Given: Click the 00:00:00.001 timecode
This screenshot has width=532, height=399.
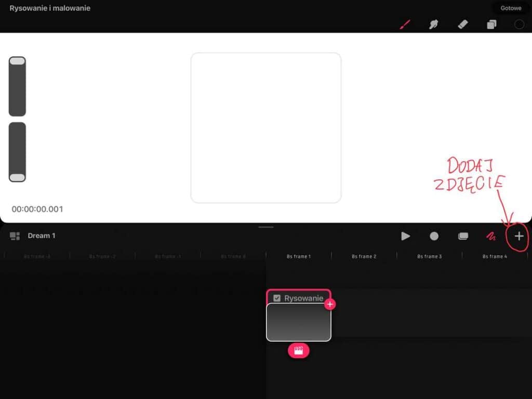Looking at the screenshot, I should click(37, 209).
